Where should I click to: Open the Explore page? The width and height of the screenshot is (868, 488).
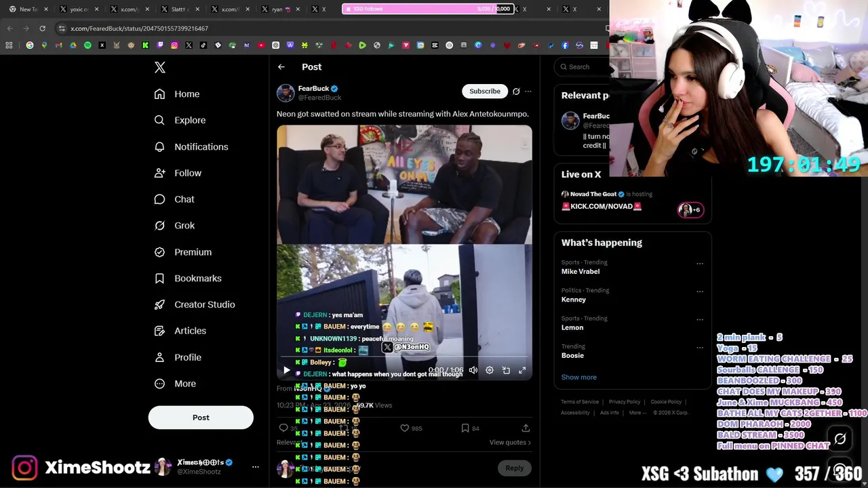pyautogui.click(x=180, y=120)
